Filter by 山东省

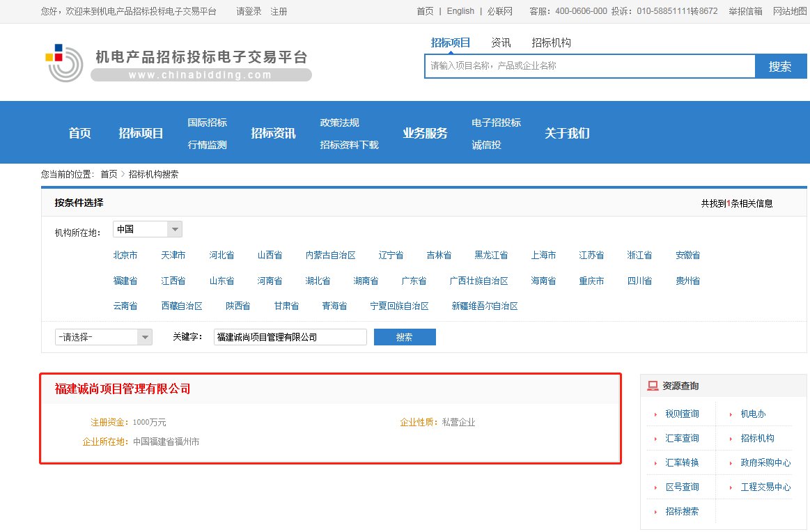point(221,281)
